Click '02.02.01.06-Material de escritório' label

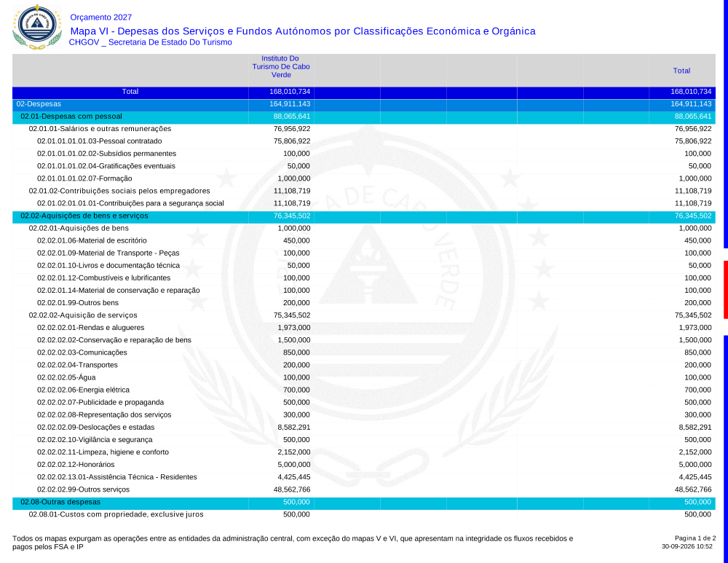pos(92,240)
